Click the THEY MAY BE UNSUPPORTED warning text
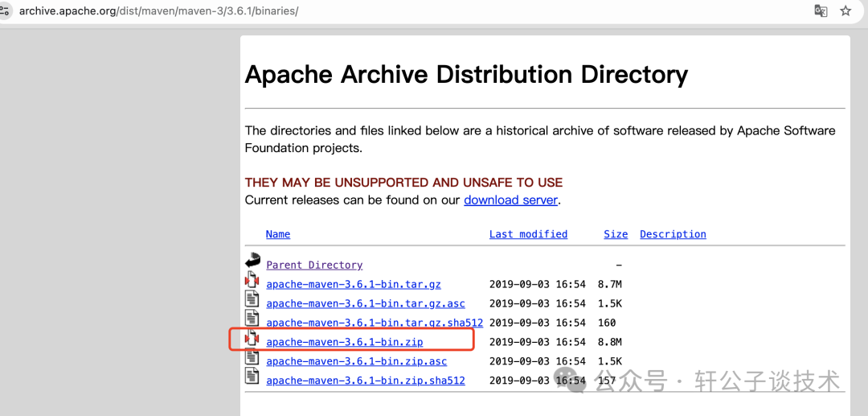Screen dimensions: 868x416 [x=403, y=182]
